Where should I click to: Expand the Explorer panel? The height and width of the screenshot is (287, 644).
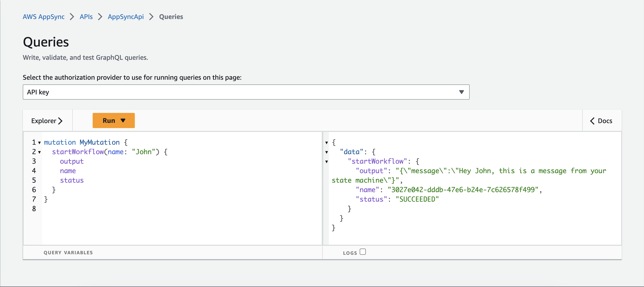(47, 121)
